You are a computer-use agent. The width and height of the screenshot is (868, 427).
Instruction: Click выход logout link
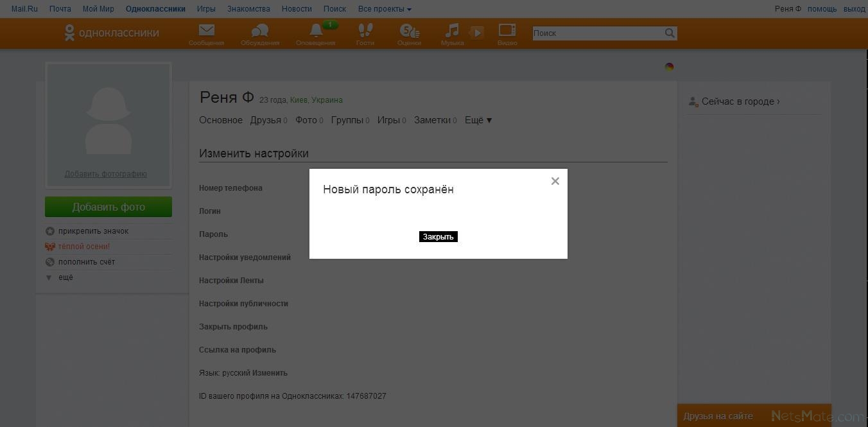coord(854,9)
